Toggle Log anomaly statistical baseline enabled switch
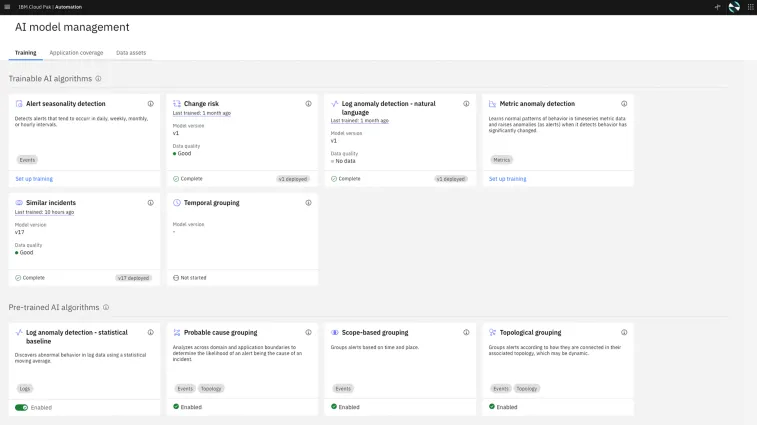This screenshot has width=757, height=425. [21, 407]
